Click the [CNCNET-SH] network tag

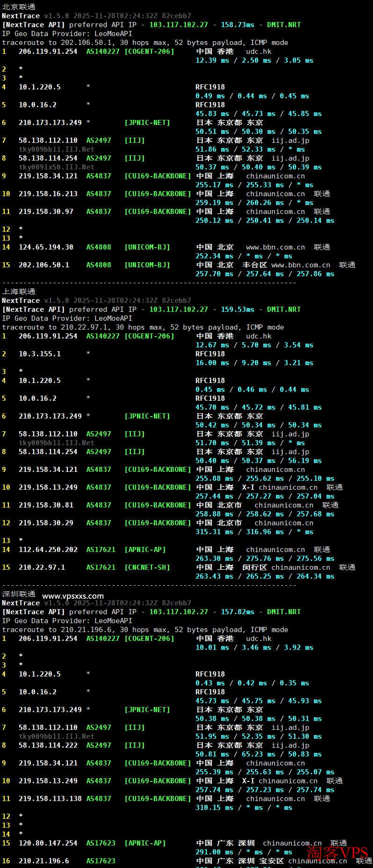pos(147,567)
